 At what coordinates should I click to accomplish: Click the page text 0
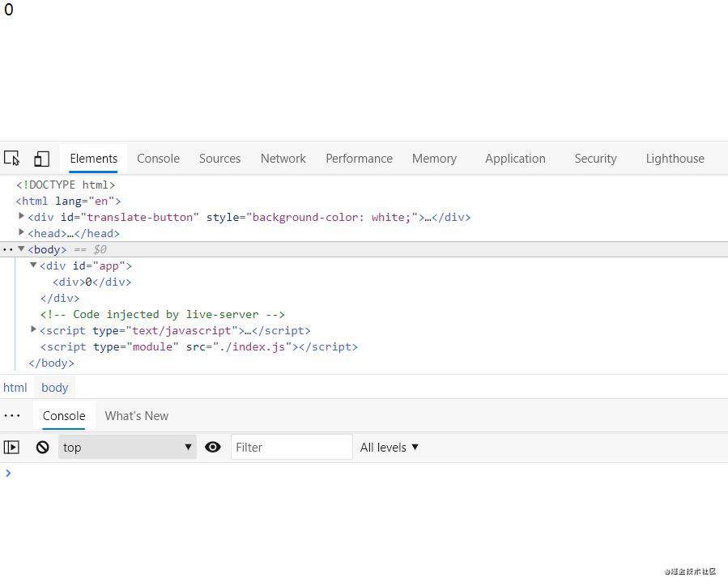pyautogui.click(x=8, y=9)
